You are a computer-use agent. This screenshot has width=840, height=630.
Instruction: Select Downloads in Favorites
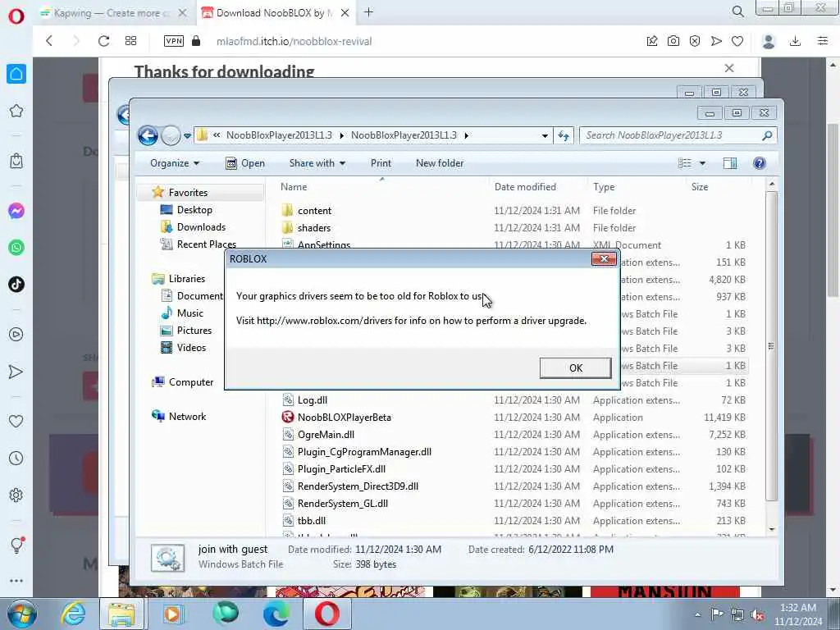tap(193, 227)
